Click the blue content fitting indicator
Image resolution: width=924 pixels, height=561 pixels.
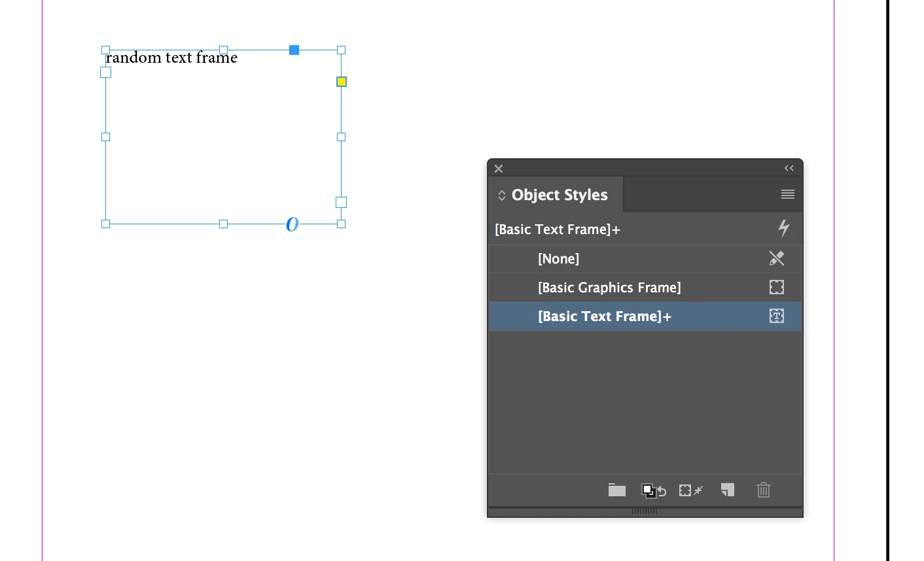293,224
